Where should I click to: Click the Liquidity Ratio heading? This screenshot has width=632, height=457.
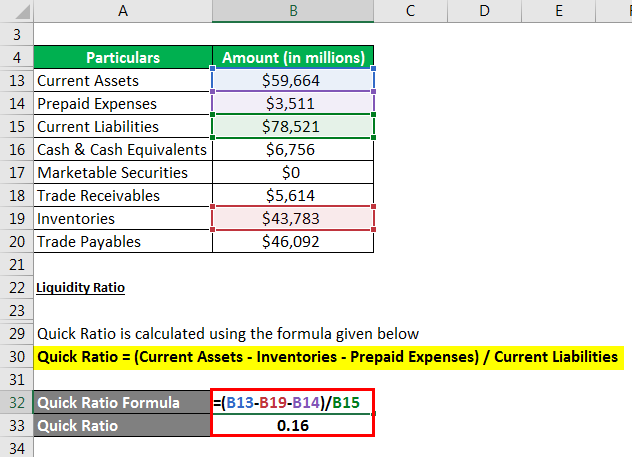click(x=80, y=287)
